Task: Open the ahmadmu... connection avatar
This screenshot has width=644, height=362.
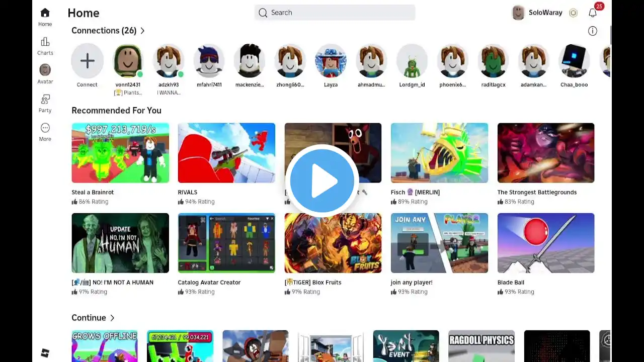Action: [x=371, y=61]
